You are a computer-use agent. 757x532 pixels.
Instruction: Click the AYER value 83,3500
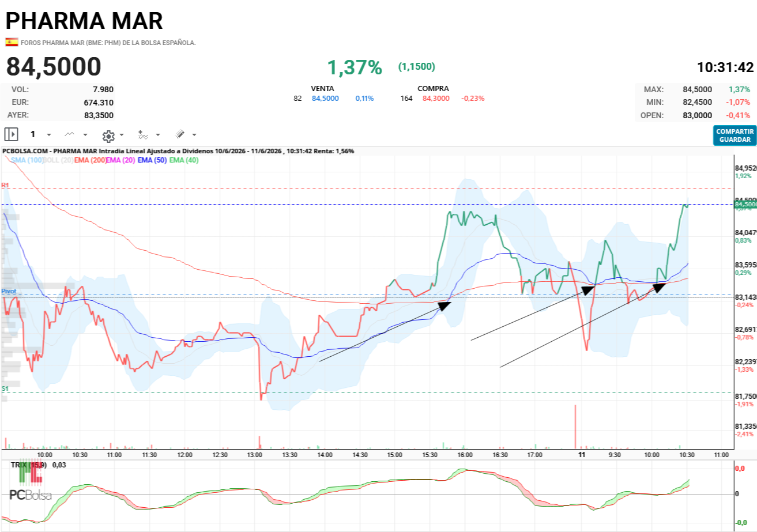pos(99,115)
